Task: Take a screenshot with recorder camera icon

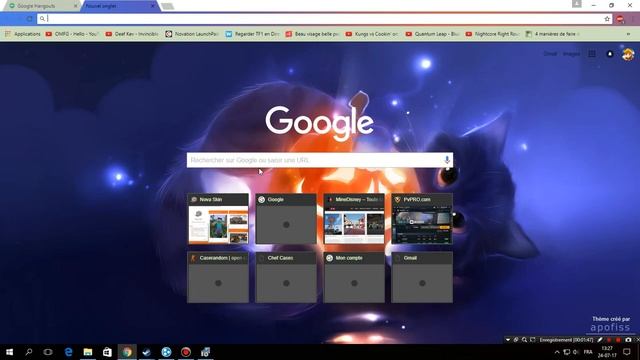Action: point(628,340)
